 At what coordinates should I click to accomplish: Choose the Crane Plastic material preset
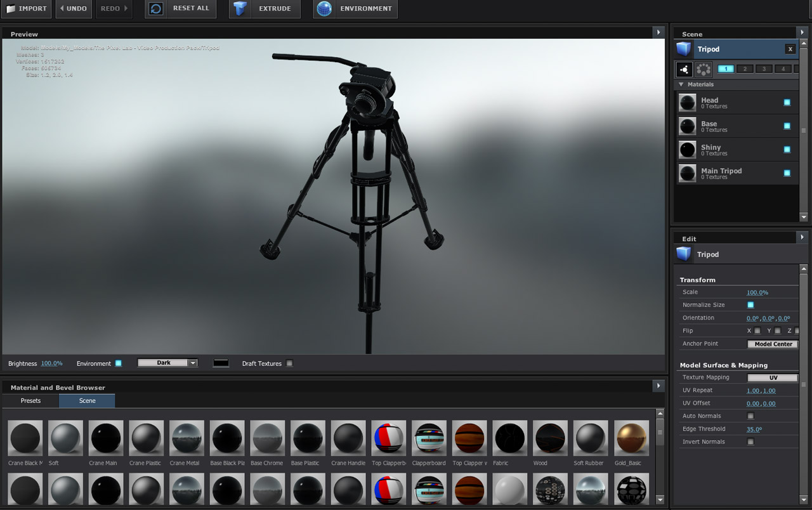pyautogui.click(x=147, y=438)
